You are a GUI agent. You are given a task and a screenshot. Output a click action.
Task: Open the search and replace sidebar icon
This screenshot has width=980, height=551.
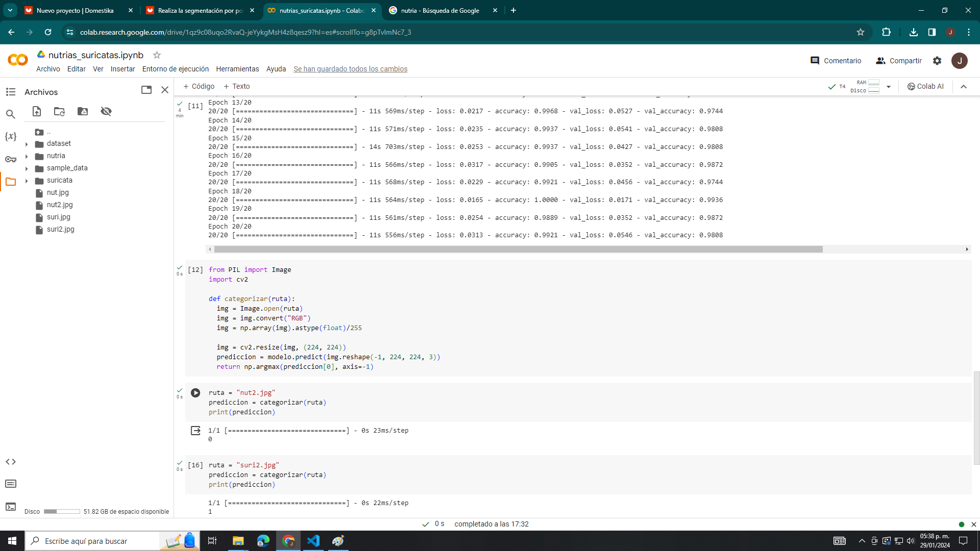coord(11,114)
